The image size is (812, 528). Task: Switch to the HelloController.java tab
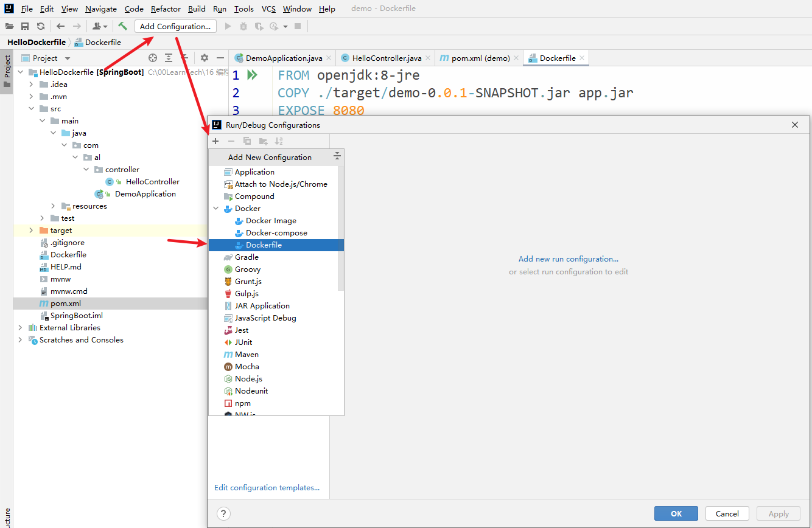pyautogui.click(x=381, y=58)
